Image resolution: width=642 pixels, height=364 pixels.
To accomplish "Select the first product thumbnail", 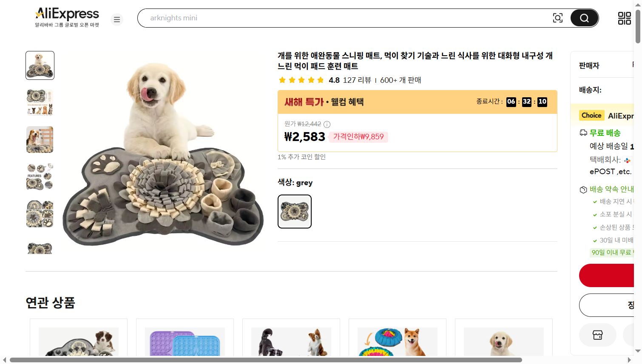I will [40, 65].
